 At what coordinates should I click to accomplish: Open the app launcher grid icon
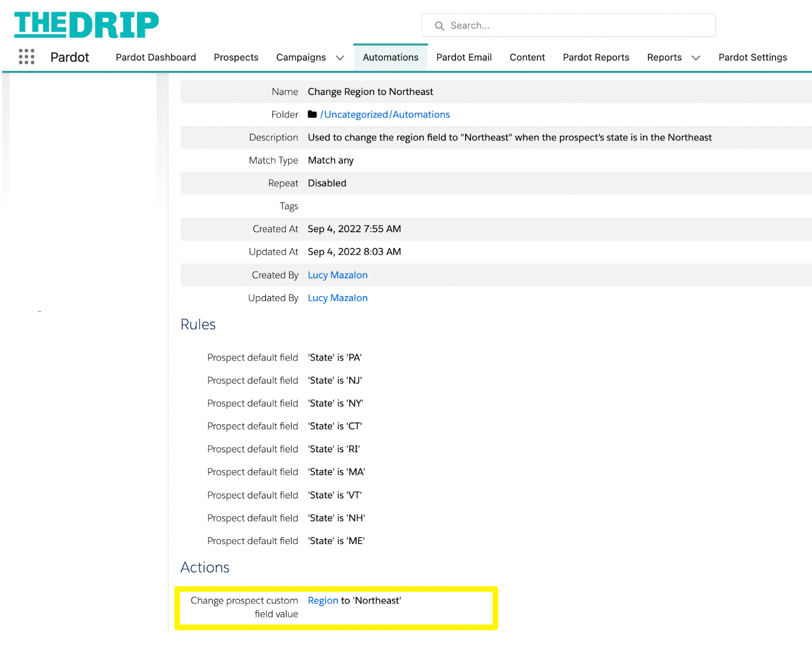coord(26,57)
